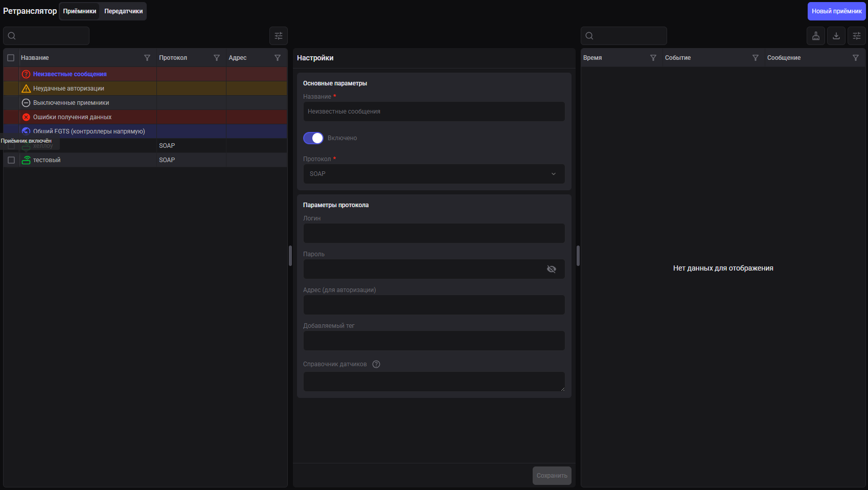Click filter icon on the Событие column
This screenshot has height=490, width=868.
[x=756, y=58]
